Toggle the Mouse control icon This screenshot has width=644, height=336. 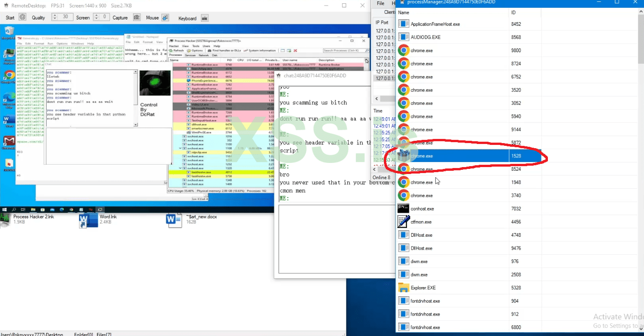click(165, 18)
